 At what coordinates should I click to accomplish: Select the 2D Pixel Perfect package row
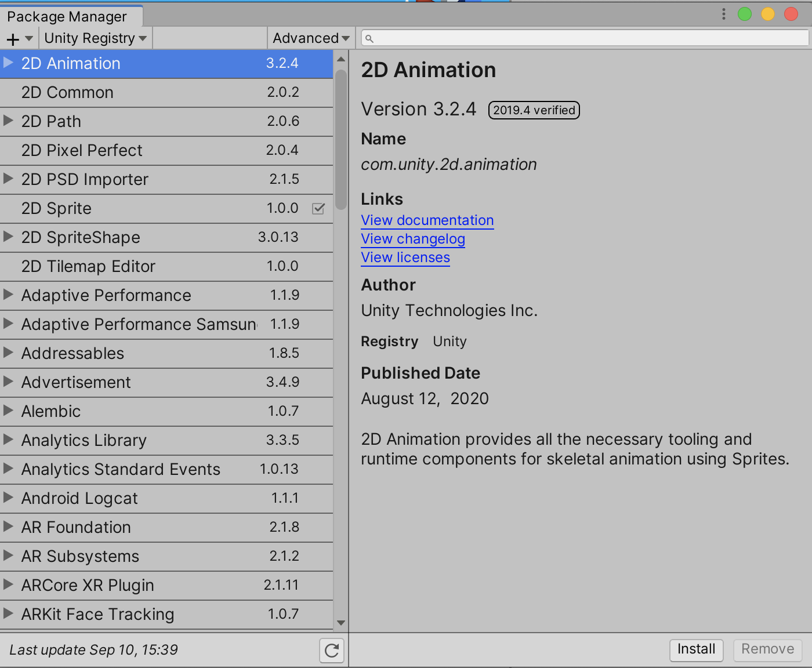click(166, 151)
